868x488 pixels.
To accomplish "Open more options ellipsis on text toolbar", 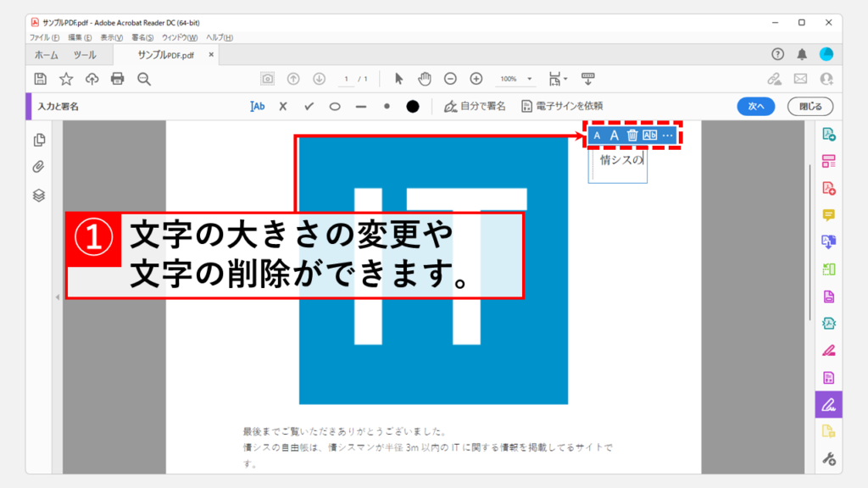I will pos(668,136).
